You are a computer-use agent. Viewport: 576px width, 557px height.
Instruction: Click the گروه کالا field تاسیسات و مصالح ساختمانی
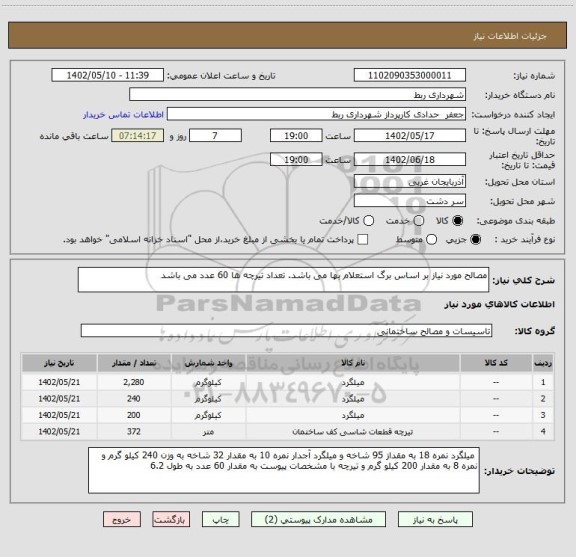coord(286,331)
